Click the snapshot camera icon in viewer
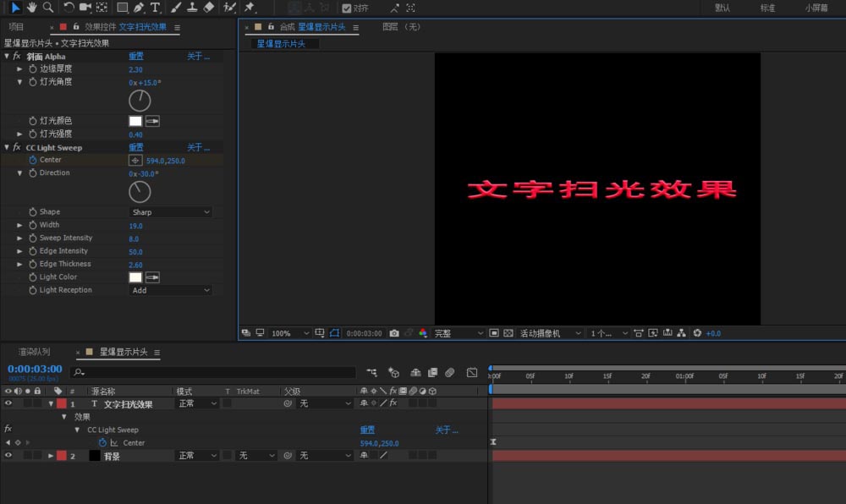The image size is (846, 504). coord(394,333)
